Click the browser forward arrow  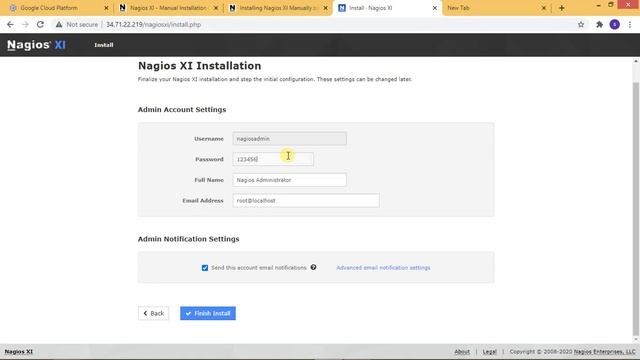pyautogui.click(x=25, y=24)
